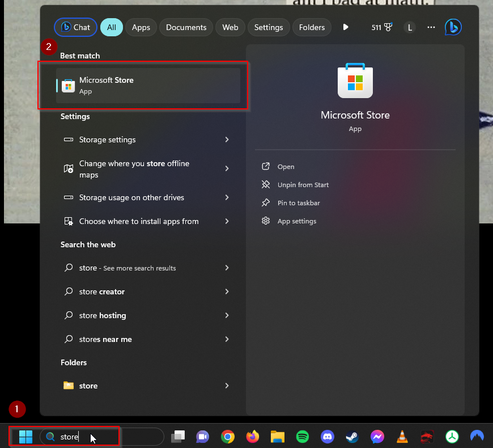Expand stores near me chevron
The width and height of the screenshot is (493, 448).
[227, 340]
